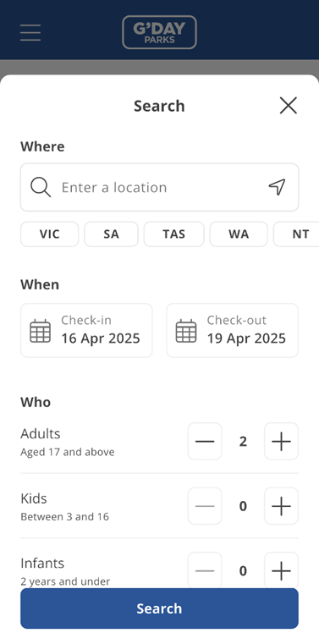The image size is (319, 644).
Task: Select the SA state chip
Action: tap(111, 234)
